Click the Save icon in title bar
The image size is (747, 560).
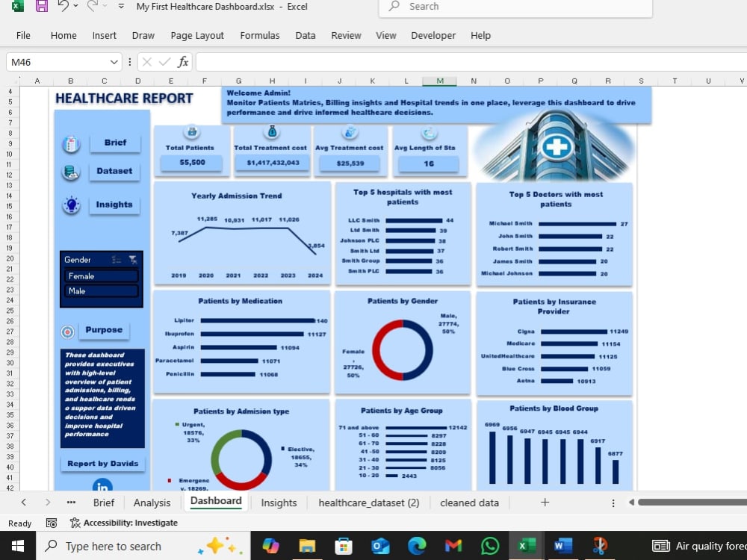(x=41, y=6)
